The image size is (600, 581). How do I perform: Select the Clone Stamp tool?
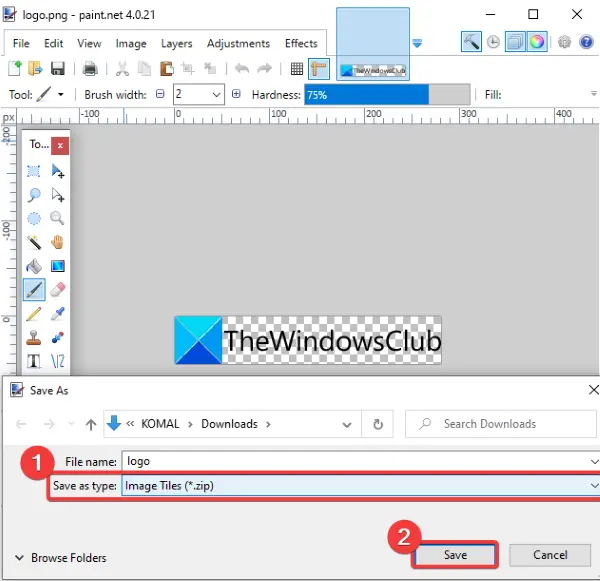pos(34,337)
